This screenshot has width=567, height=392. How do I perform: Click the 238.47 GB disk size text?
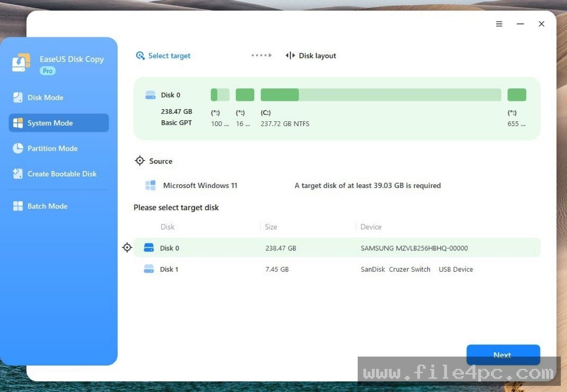pos(177,112)
